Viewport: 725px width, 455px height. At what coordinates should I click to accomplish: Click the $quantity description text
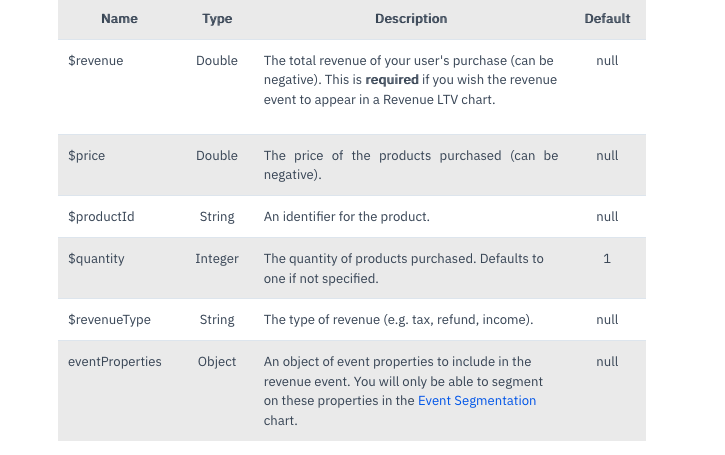[403, 268]
